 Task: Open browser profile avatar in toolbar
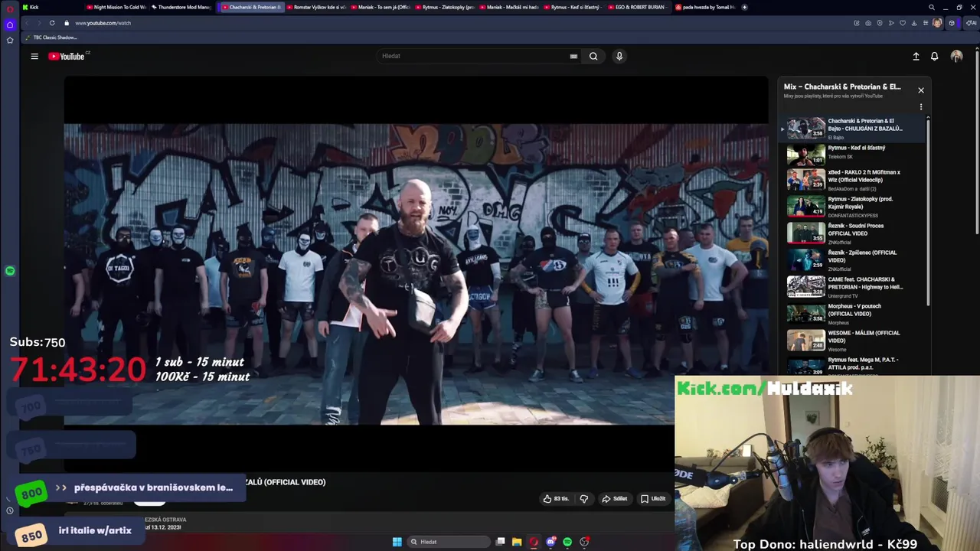[x=937, y=23]
